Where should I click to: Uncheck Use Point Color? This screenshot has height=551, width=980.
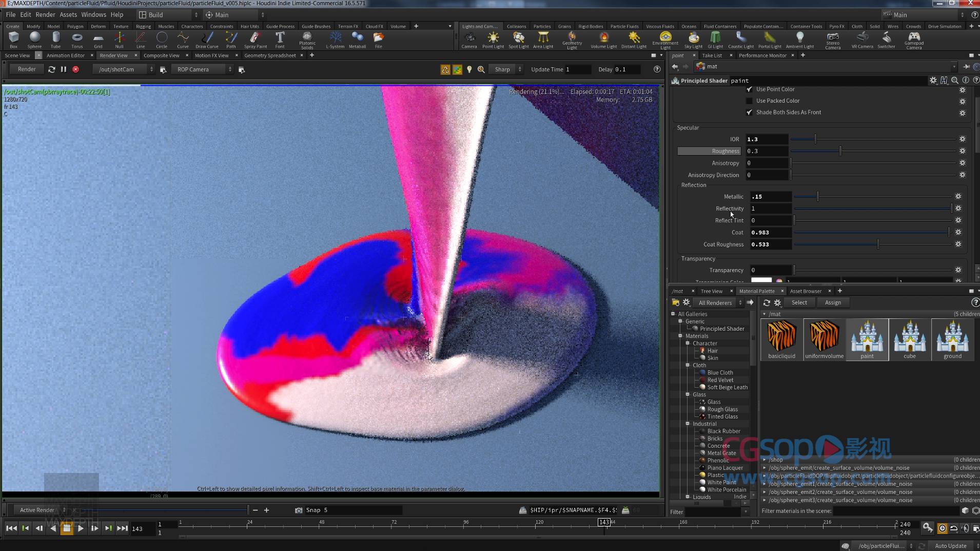click(x=749, y=89)
